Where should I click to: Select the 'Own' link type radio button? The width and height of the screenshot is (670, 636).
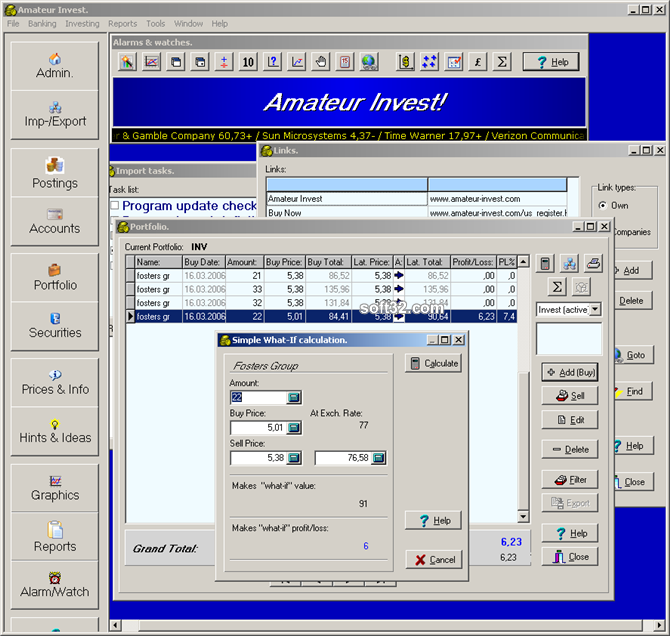(602, 206)
